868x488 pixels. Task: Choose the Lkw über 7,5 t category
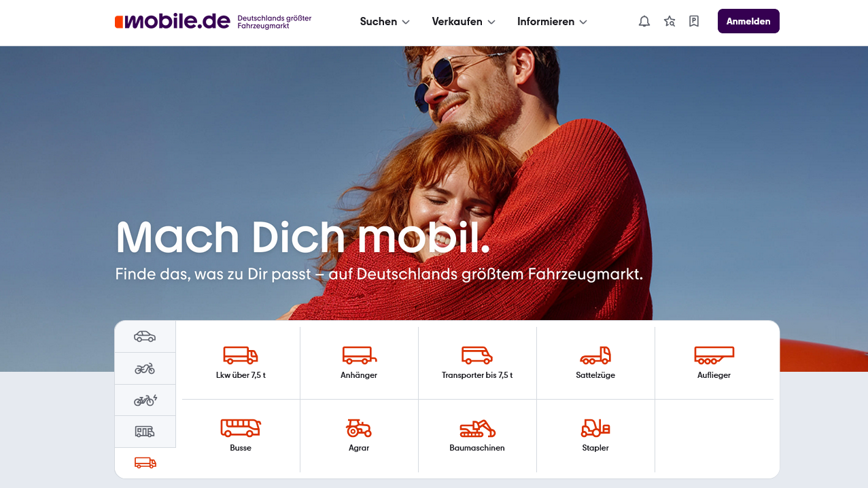tap(241, 363)
